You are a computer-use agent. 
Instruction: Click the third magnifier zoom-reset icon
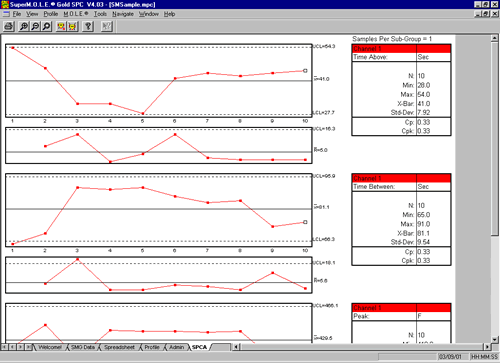click(47, 26)
